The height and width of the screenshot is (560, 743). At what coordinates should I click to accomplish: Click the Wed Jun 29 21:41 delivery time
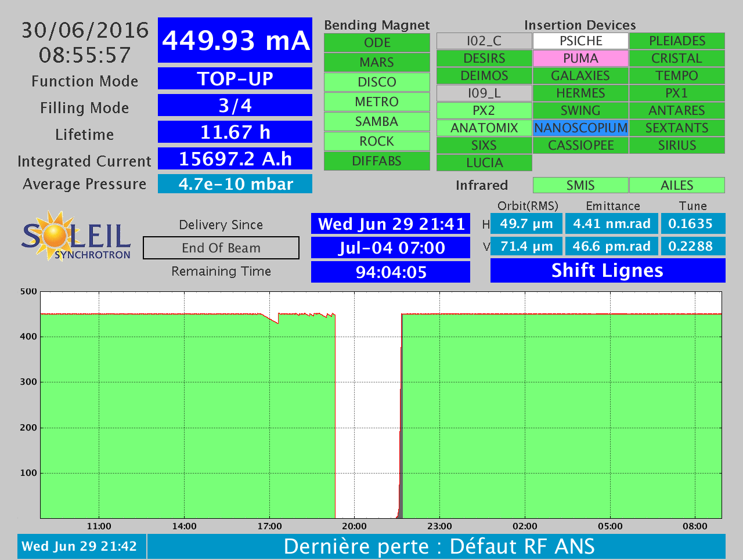(391, 224)
